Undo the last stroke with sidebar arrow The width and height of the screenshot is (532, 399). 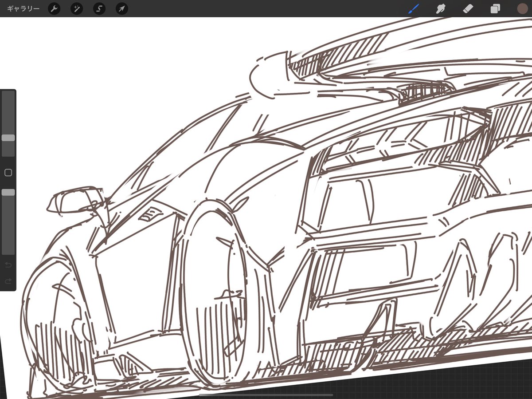click(8, 265)
